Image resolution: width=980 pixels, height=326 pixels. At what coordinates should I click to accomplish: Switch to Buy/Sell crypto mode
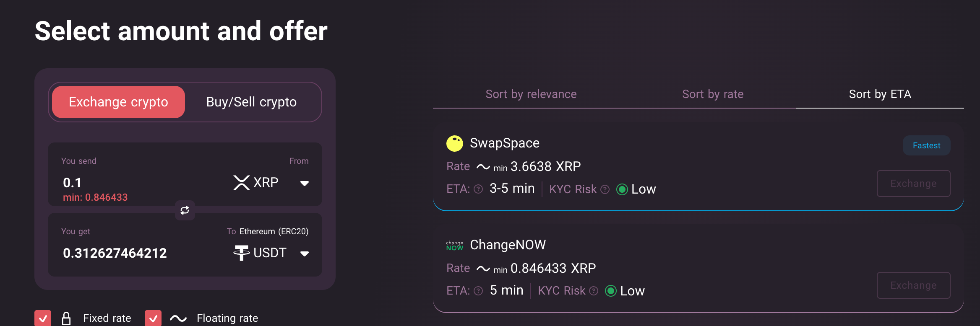(x=251, y=102)
